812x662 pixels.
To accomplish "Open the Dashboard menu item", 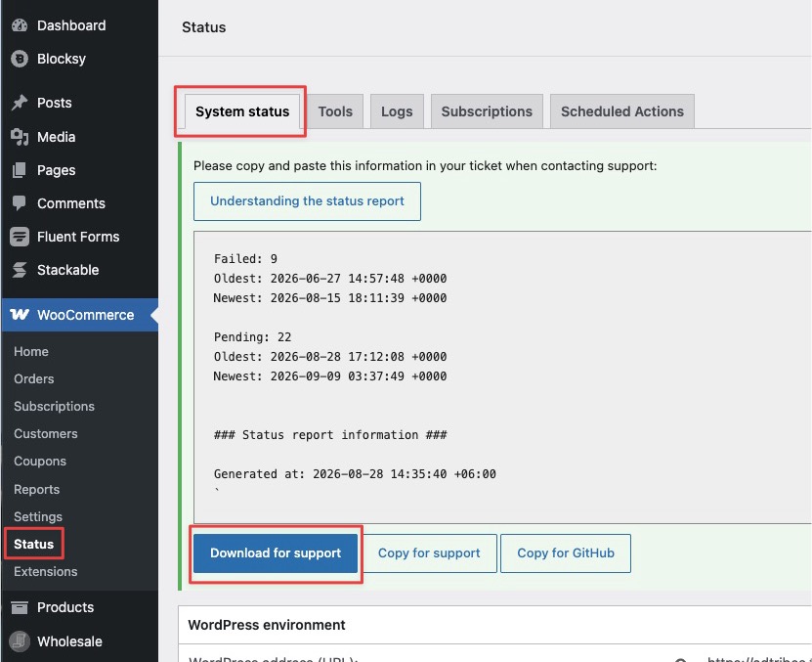I will [71, 25].
